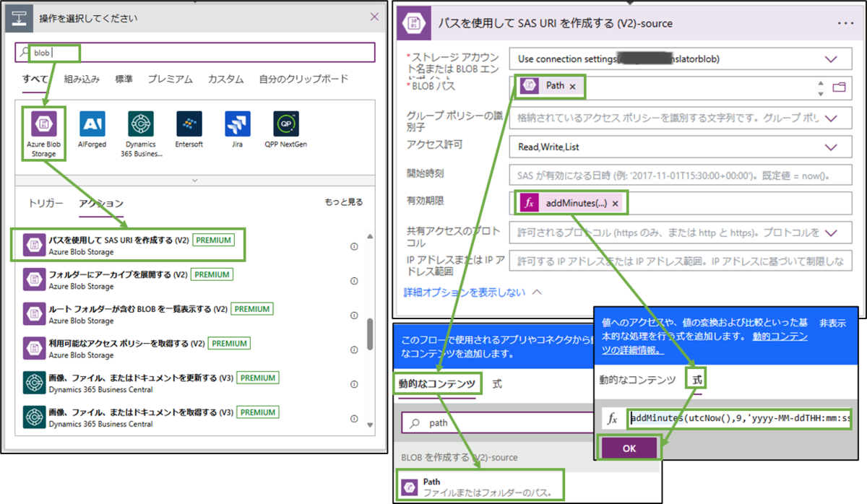Expand the グループ ポリシーの識別子 dropdown
Viewport: 867px width, 504px height.
pyautogui.click(x=831, y=117)
